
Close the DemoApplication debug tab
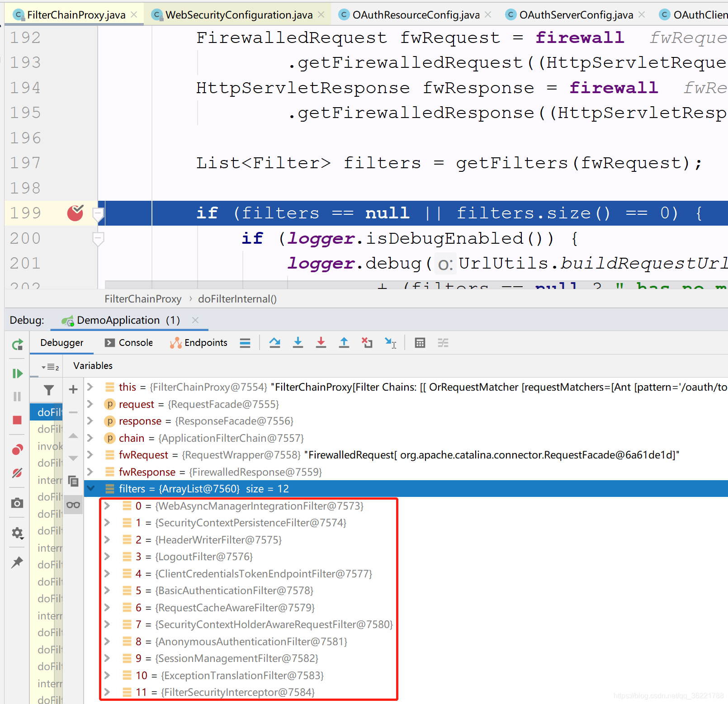(195, 320)
